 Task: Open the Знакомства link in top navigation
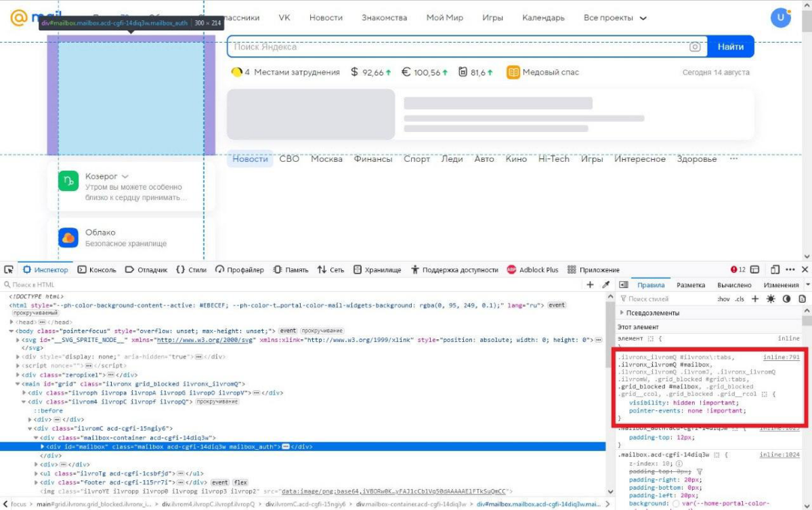pyautogui.click(x=384, y=18)
